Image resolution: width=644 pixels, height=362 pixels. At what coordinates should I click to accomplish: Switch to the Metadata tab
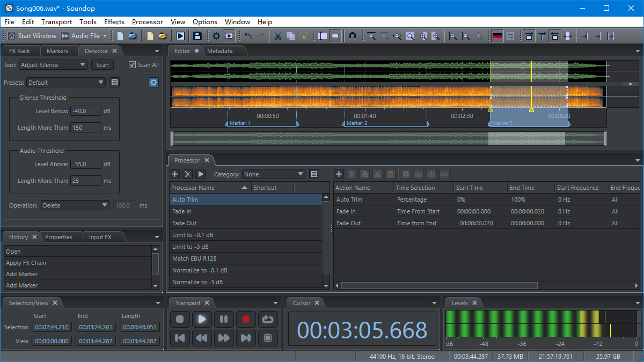[219, 51]
